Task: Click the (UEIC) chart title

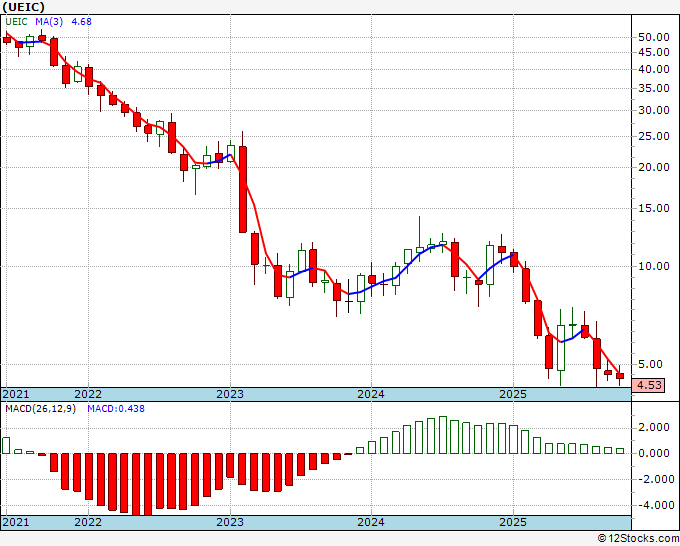Action: (x=23, y=7)
